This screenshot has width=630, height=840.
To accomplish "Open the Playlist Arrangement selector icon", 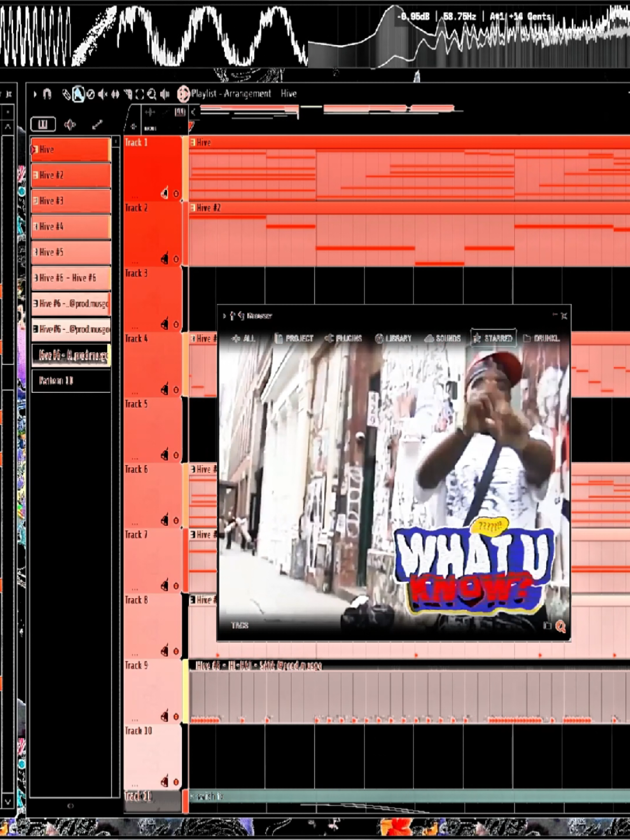I will (x=183, y=94).
